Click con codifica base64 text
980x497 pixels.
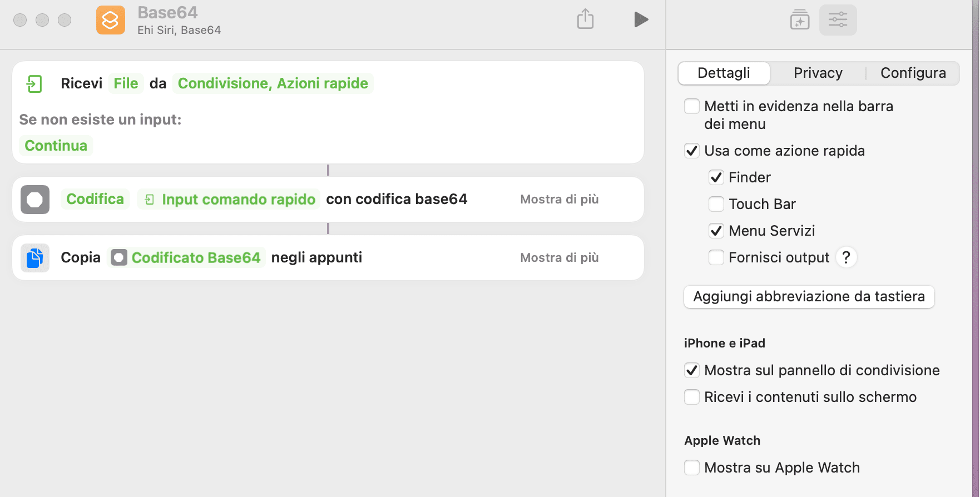397,199
